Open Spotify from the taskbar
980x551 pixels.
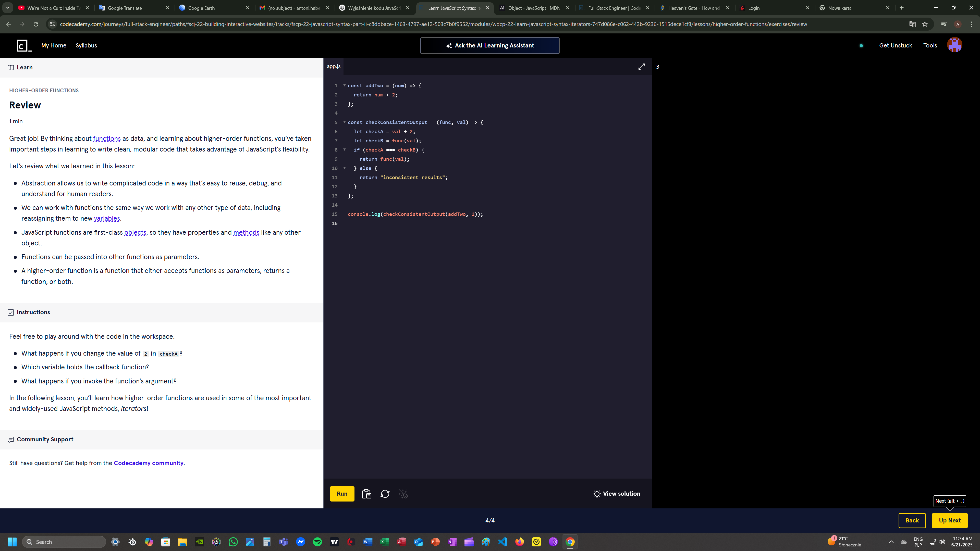[x=317, y=542]
